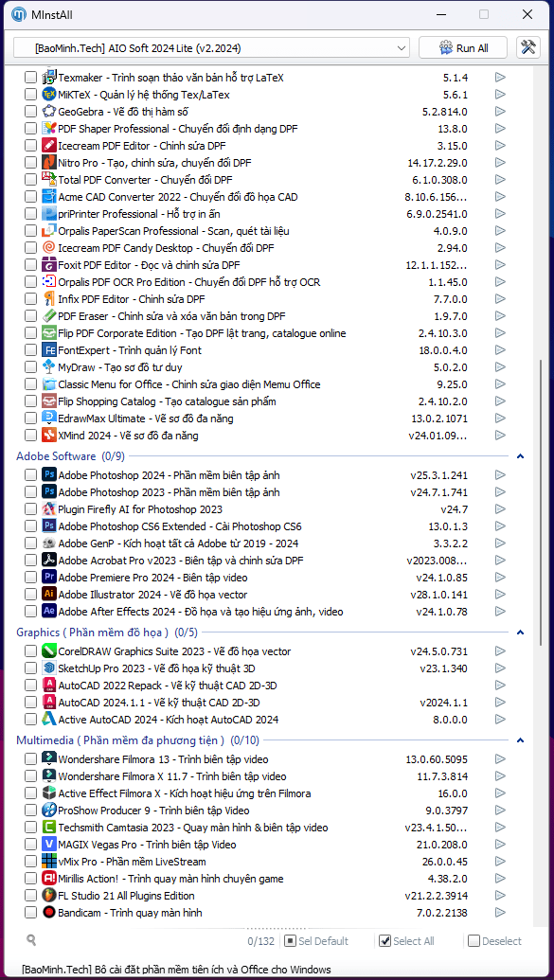The width and height of the screenshot is (554, 980).
Task: Click the vertical scrollbar thumb of the list
Action: (541, 502)
